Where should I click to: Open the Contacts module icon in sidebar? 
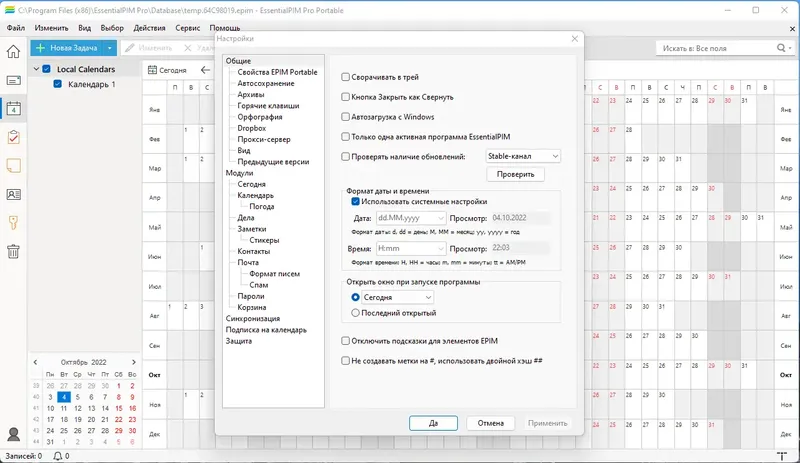(x=13, y=194)
